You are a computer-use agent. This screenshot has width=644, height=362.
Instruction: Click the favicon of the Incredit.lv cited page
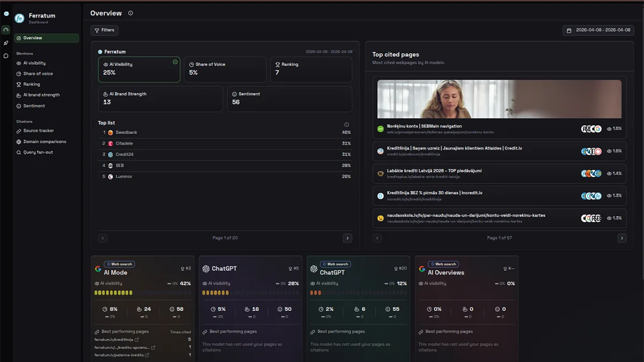pos(380,196)
